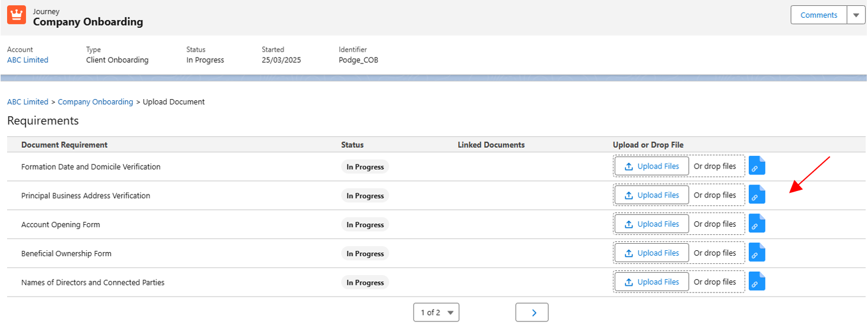Expand the dropdown arrow beside Comments
The image size is (868, 328).
[x=856, y=15]
